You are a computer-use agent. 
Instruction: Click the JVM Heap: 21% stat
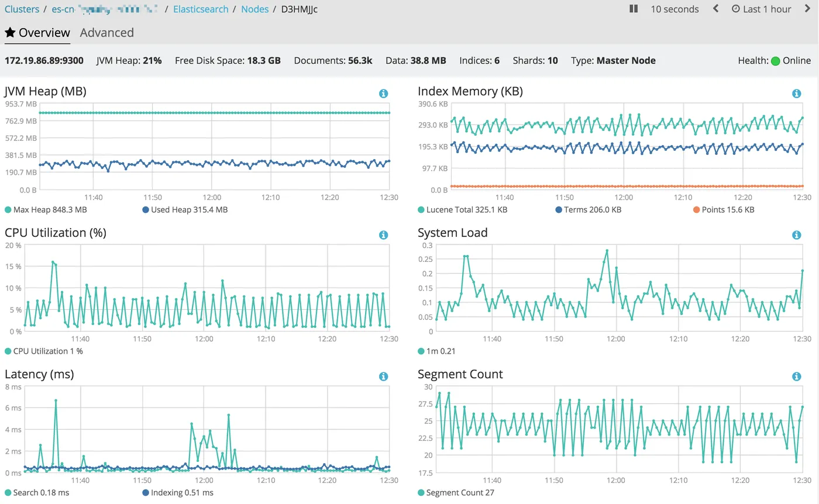coord(129,61)
